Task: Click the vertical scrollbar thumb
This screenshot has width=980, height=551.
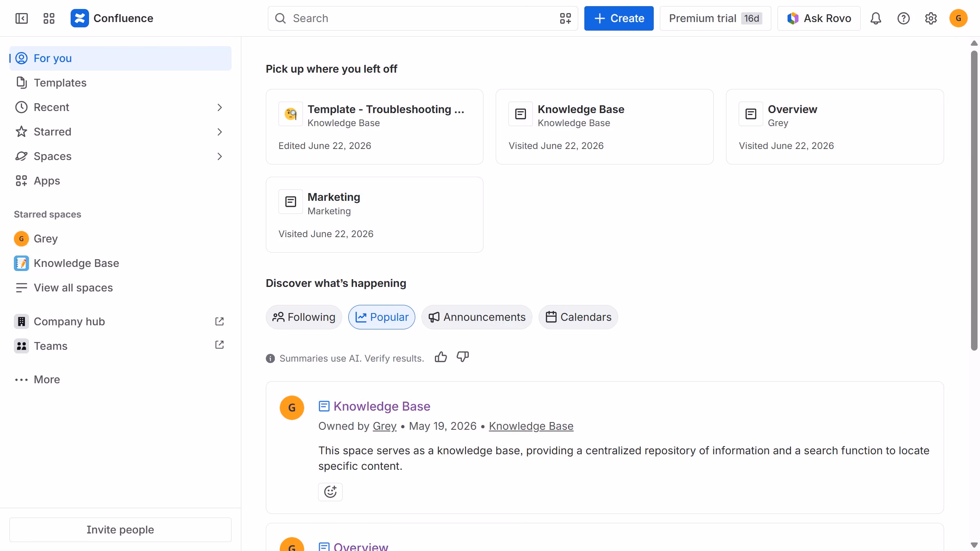Action: (x=974, y=200)
